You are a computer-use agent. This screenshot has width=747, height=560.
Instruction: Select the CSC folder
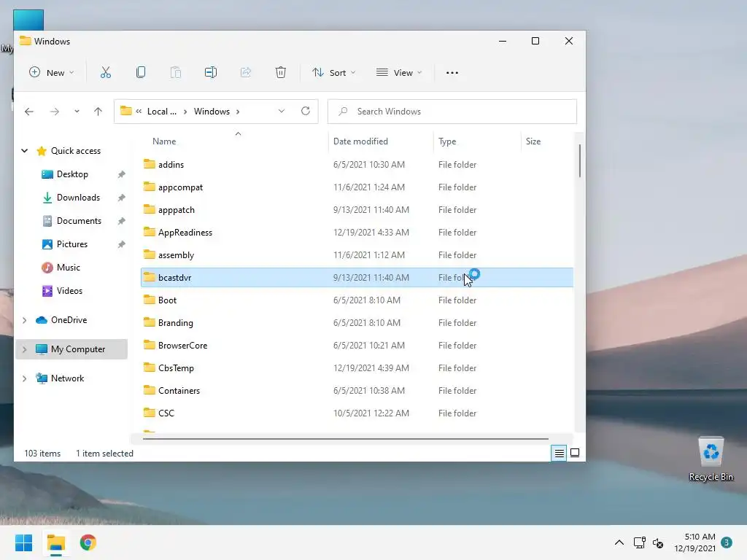point(357,413)
